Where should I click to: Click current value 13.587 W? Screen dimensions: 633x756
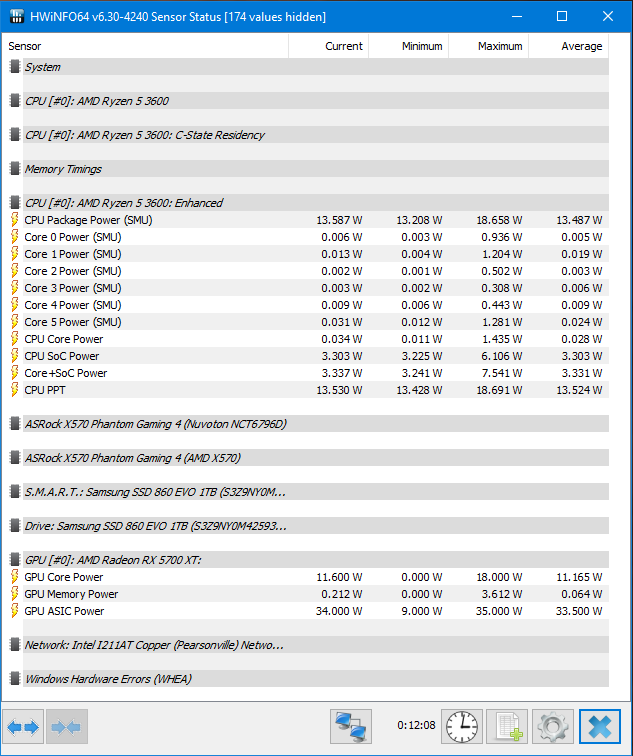pos(339,220)
